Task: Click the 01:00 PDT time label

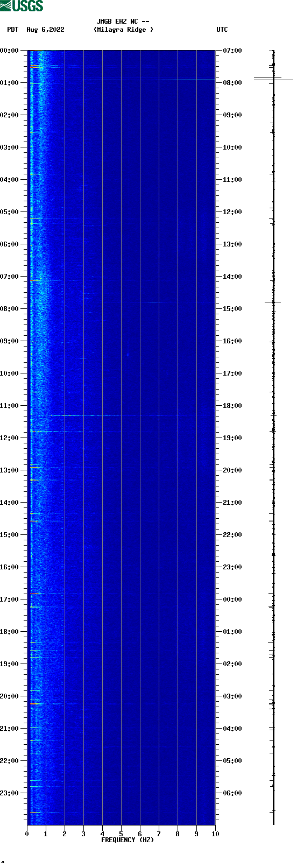Action: (10, 83)
